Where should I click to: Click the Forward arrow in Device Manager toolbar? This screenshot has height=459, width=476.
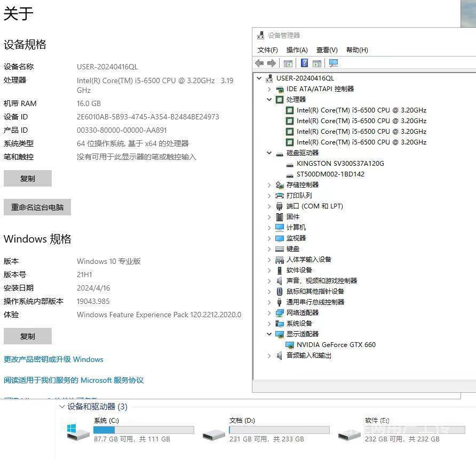point(272,63)
